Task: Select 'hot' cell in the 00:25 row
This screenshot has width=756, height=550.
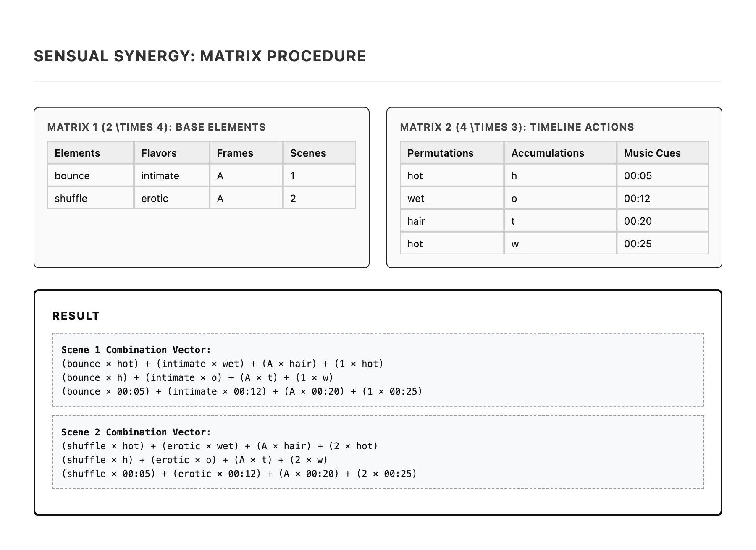Action: click(x=452, y=244)
